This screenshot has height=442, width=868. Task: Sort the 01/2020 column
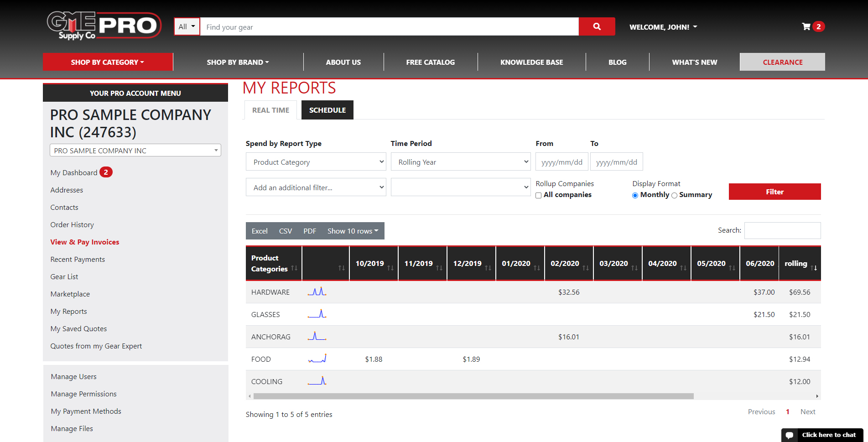pos(537,268)
